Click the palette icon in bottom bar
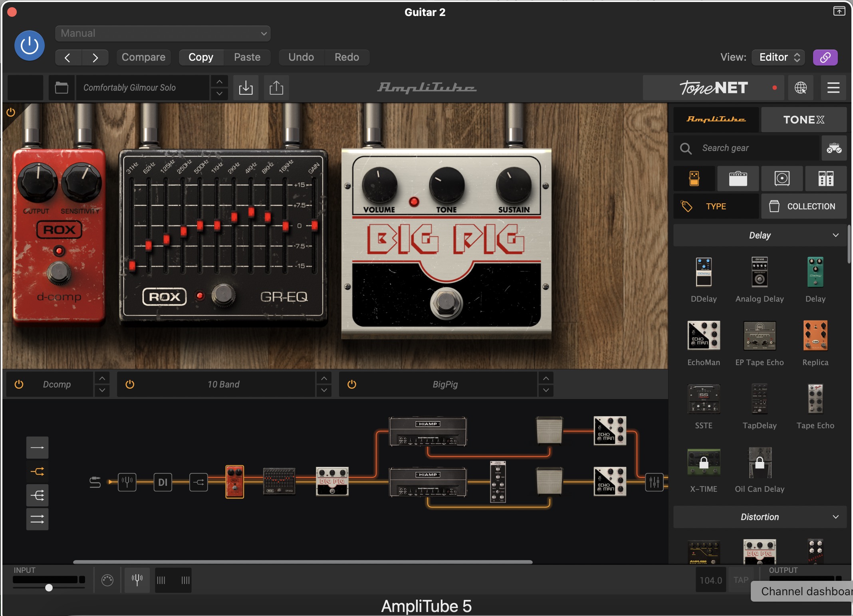853x616 pixels. point(107,580)
